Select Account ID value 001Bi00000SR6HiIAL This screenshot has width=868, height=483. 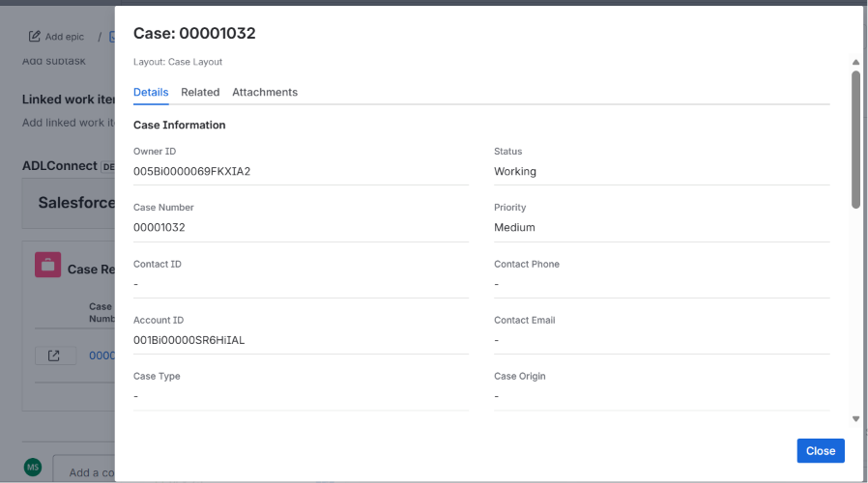tap(188, 340)
